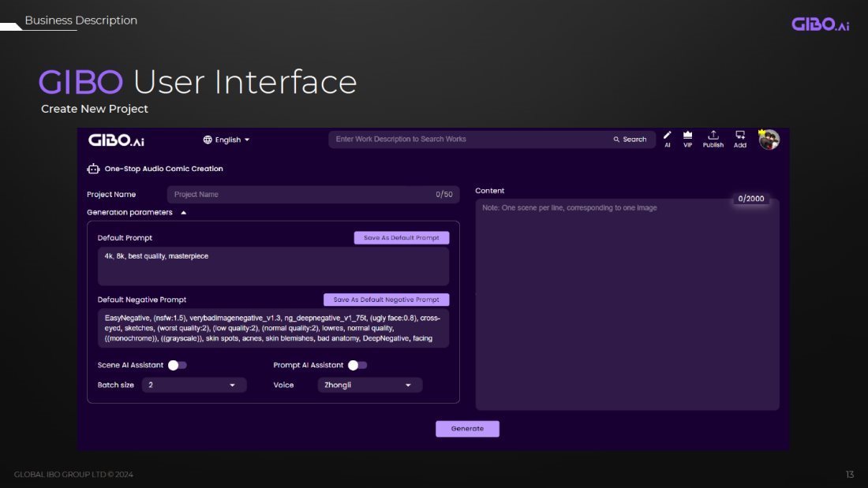The height and width of the screenshot is (488, 868).
Task: Click Save As Default Negative Prompt button
Action: coord(387,300)
